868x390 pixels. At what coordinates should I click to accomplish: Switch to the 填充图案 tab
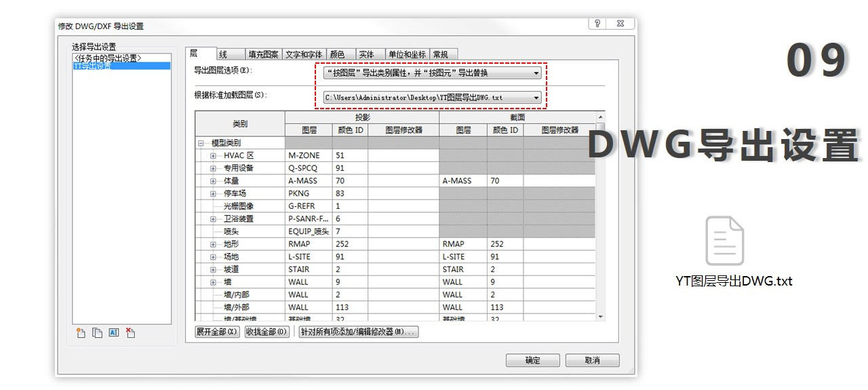click(x=264, y=54)
